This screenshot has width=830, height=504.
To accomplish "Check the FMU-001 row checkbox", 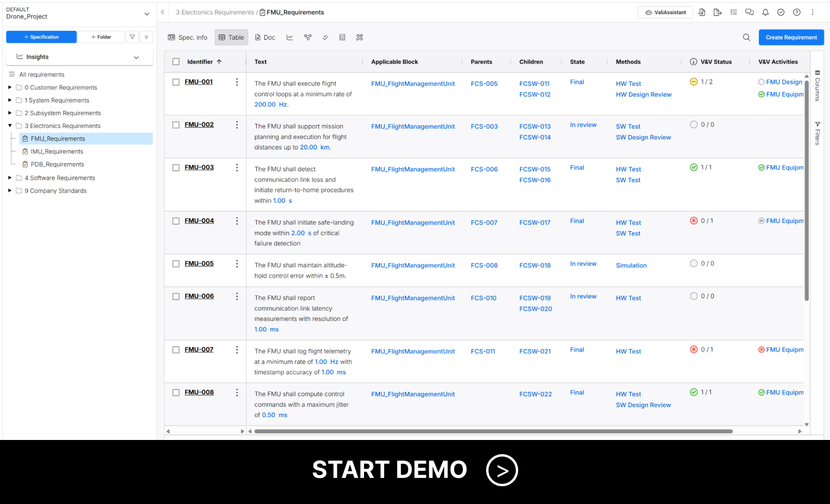I will [x=176, y=82].
